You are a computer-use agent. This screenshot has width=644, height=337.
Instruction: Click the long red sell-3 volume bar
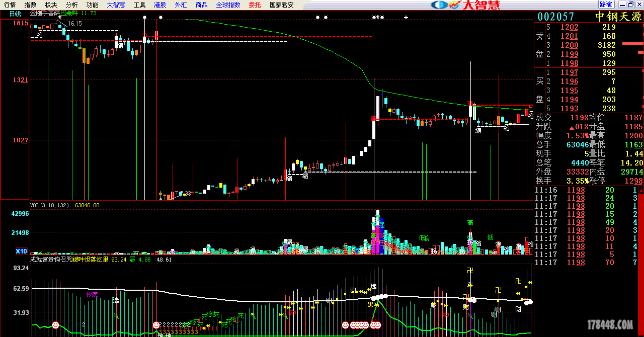coord(633,44)
